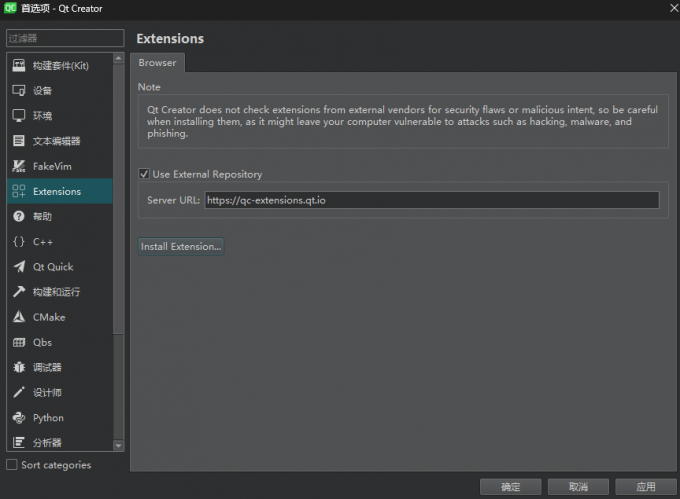
Task: Select the 文本编辑器 text editor icon
Action: pos(18,141)
